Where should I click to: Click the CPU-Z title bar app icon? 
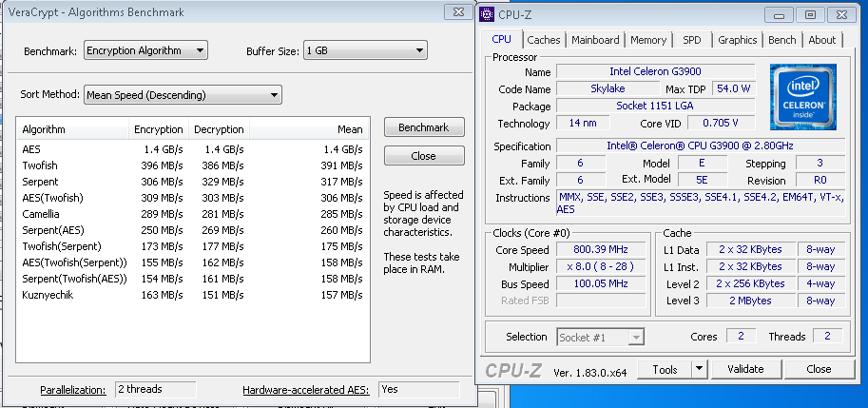(488, 14)
